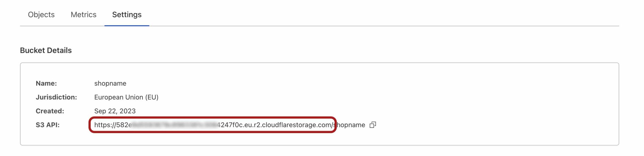Switch to the Objects tab
The image size is (644, 156).
[41, 15]
